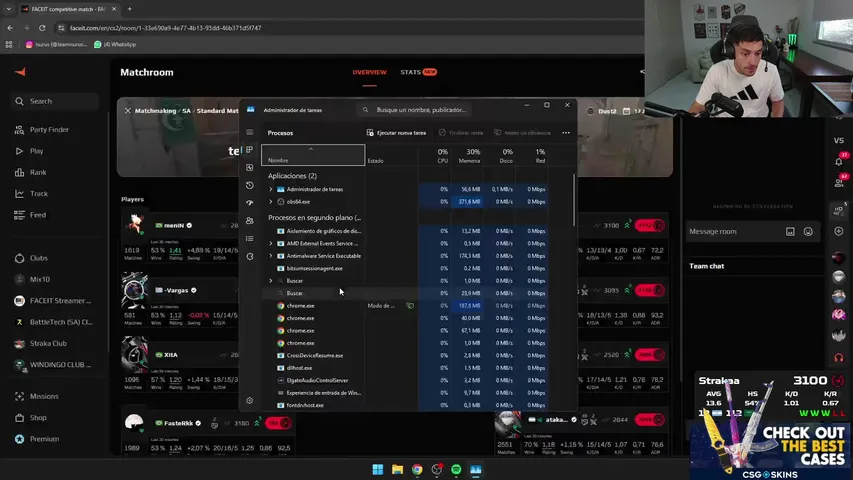Screen dimensions: 853x480
Task: Click Aplicaciones (2) group header
Action: click(292, 176)
